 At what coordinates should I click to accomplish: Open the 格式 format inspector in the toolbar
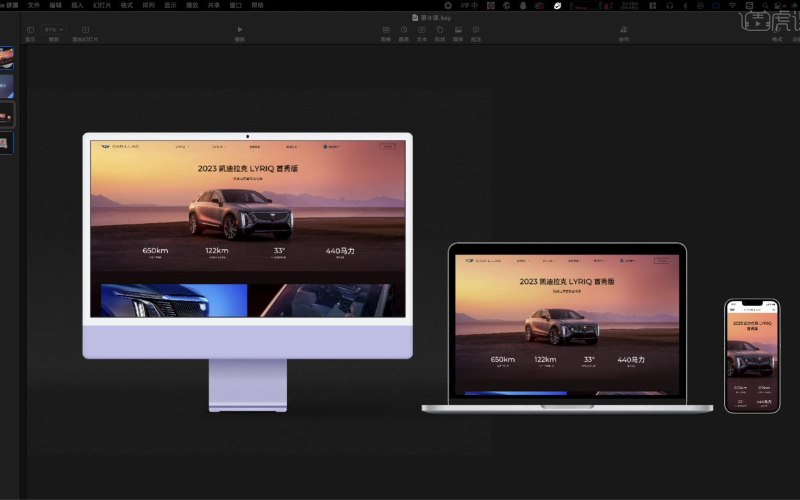tap(777, 34)
